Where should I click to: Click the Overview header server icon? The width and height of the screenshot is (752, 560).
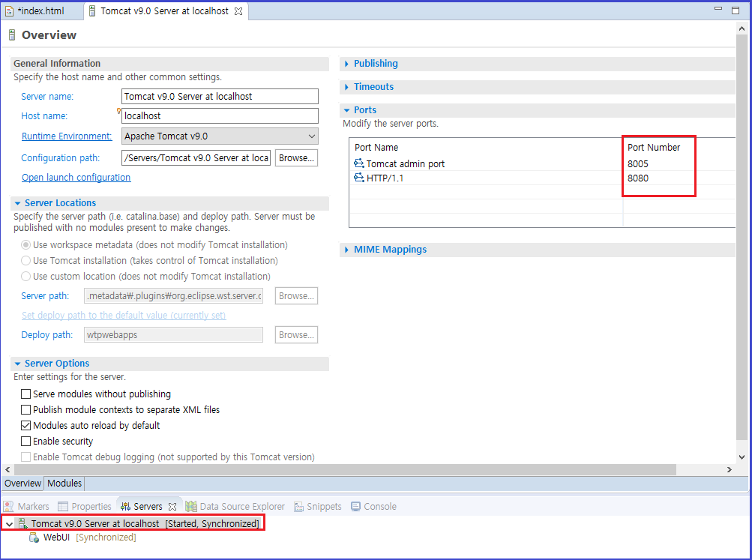click(x=12, y=34)
